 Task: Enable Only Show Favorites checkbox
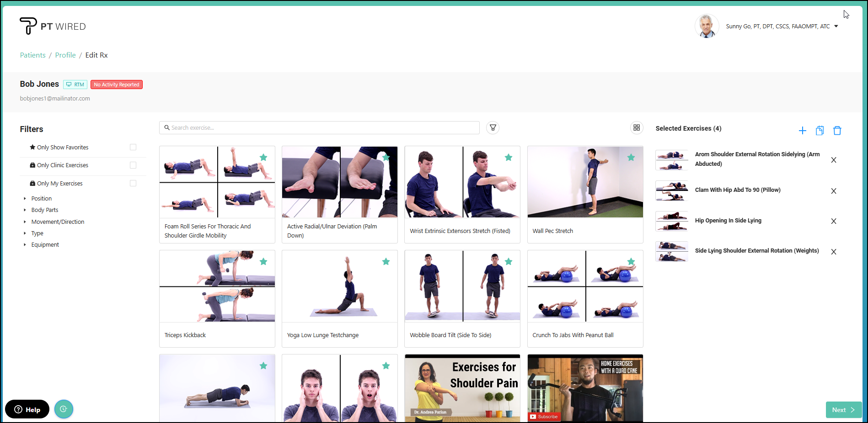[x=133, y=147]
